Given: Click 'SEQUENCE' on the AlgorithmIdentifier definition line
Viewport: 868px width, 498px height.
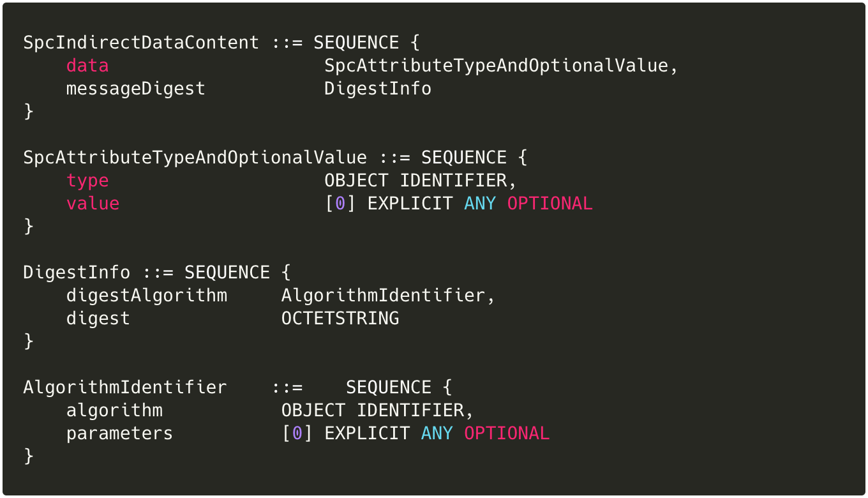Looking at the screenshot, I should pos(388,388).
